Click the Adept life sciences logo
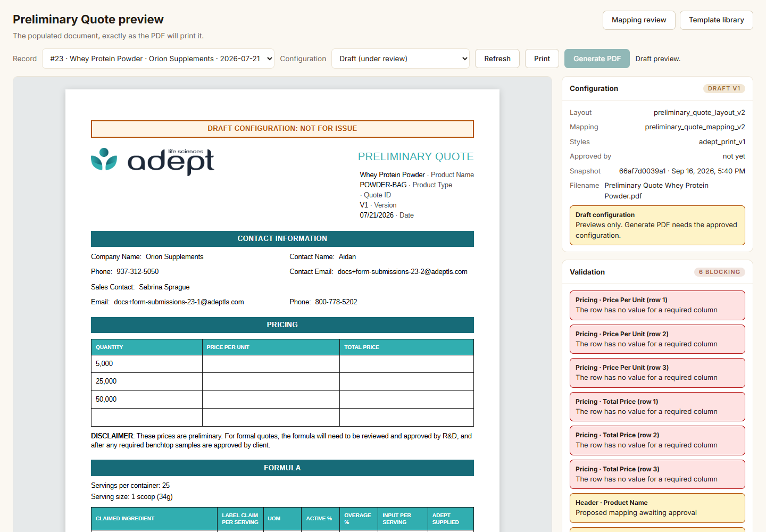The width and height of the screenshot is (766, 532). 153,161
